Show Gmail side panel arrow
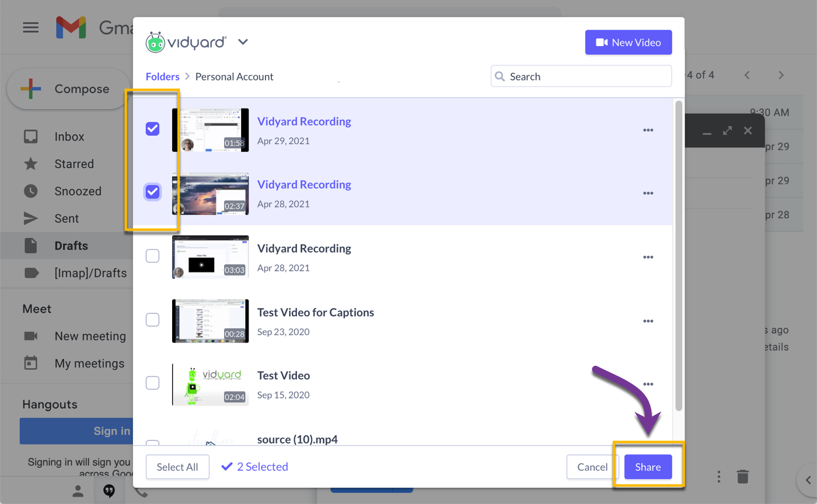The width and height of the screenshot is (817, 504). pyautogui.click(x=808, y=480)
